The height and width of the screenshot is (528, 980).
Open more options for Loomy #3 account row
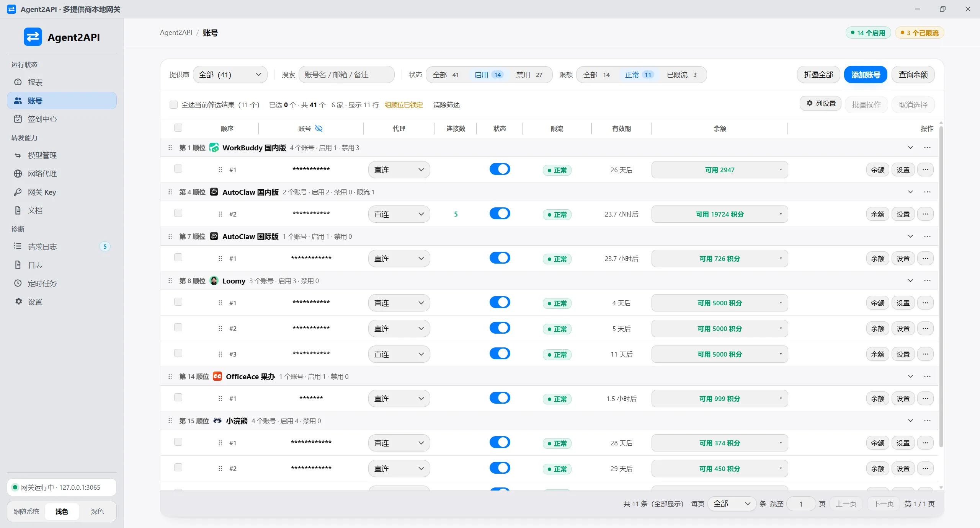(925, 354)
